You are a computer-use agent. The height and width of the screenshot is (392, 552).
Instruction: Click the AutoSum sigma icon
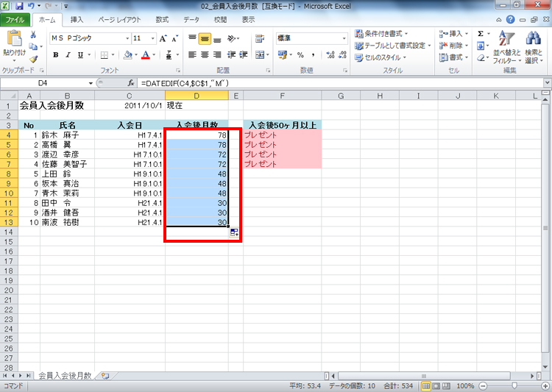point(481,34)
